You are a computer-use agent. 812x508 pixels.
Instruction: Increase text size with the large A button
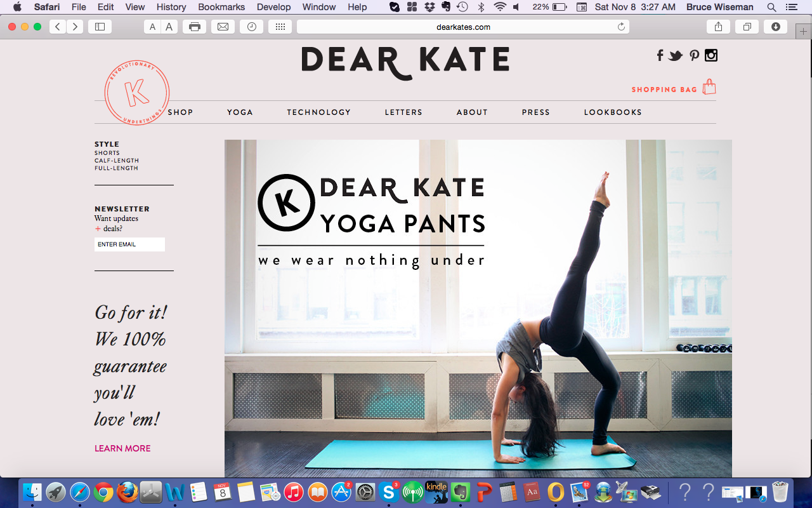[169, 27]
